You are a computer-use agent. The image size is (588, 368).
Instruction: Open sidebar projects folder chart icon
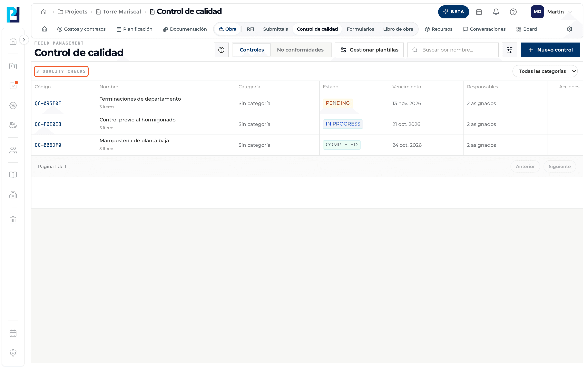pyautogui.click(x=13, y=66)
